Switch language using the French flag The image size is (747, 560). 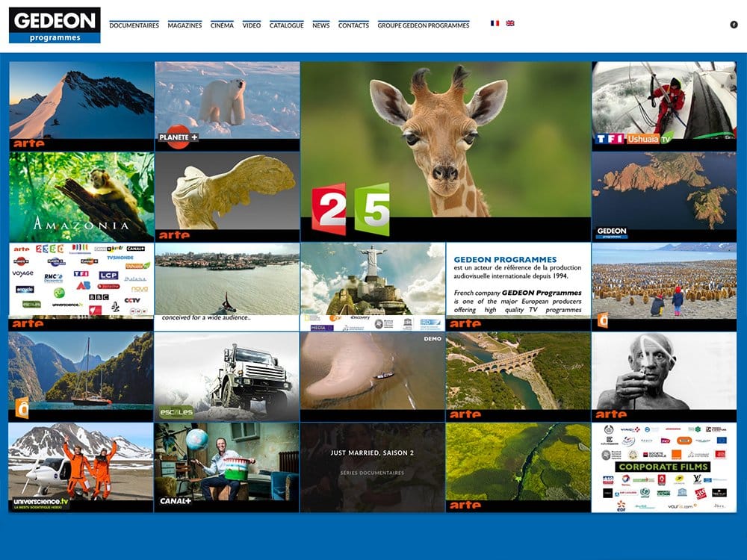coord(495,23)
